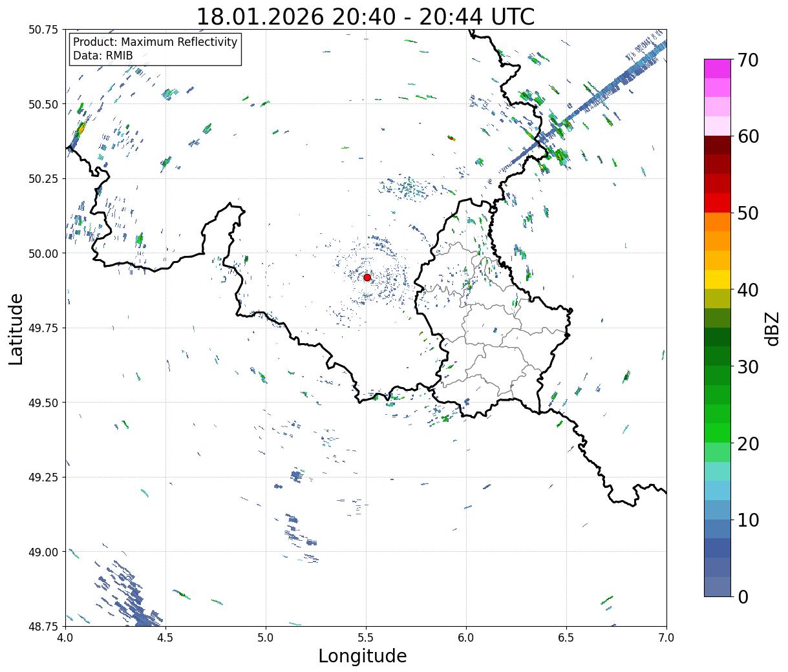Click the 'Latitude' axis label
788x672 pixels.
click(16, 329)
